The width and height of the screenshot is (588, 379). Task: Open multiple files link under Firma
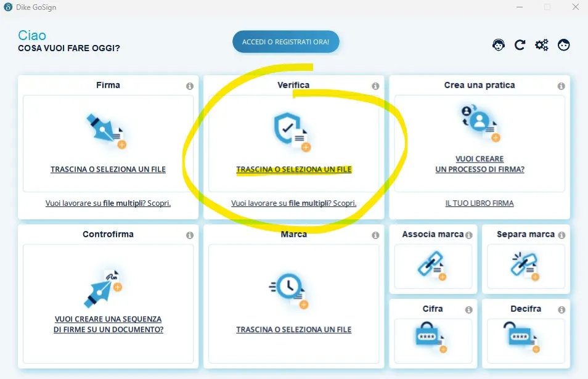(108, 203)
